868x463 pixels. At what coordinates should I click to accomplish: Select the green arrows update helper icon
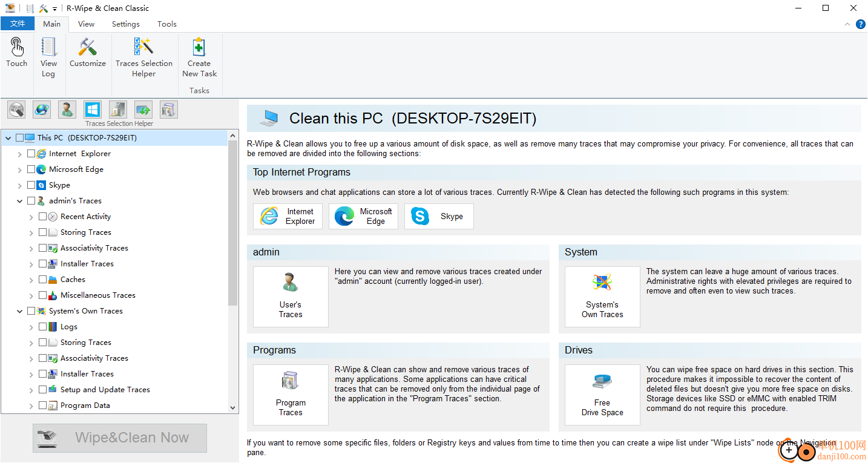click(143, 110)
